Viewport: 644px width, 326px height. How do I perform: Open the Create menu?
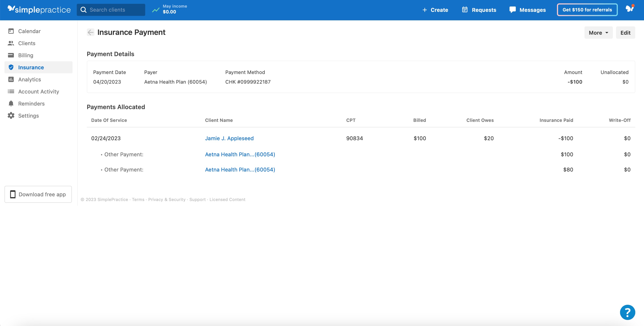click(x=435, y=10)
